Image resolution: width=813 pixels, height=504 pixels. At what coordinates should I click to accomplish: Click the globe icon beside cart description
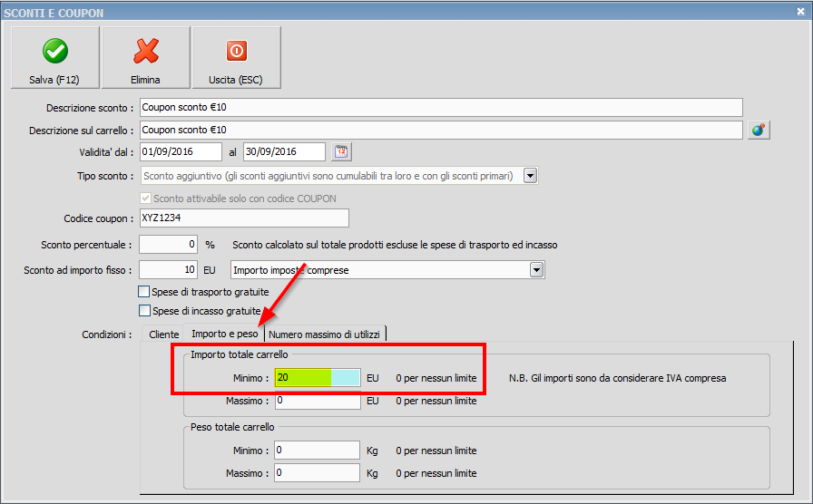click(x=759, y=130)
